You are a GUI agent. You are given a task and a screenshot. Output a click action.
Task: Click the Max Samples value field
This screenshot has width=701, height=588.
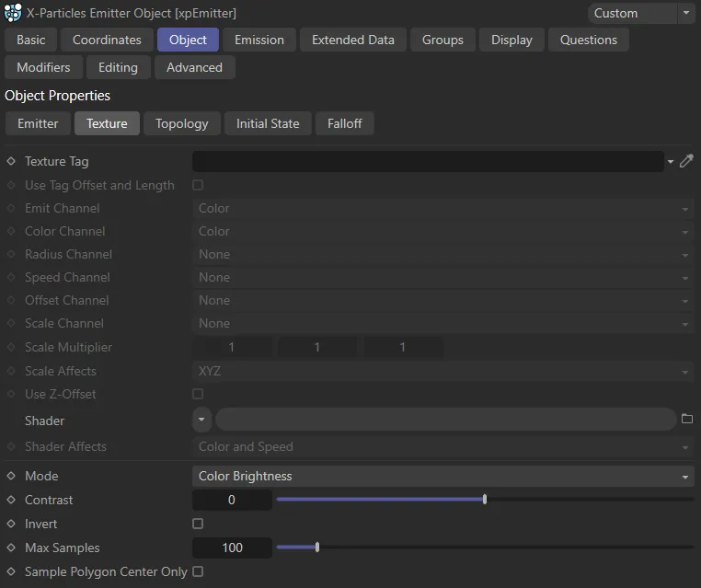click(x=232, y=548)
